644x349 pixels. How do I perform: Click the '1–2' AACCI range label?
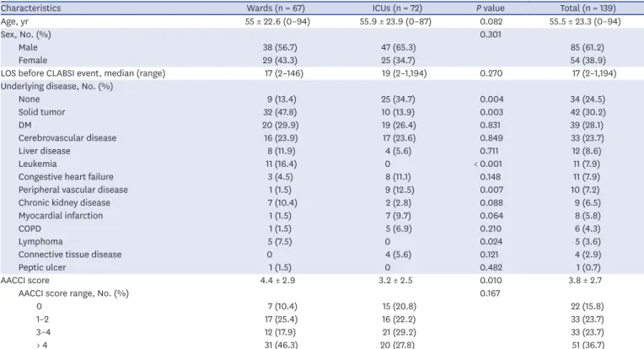[42, 319]
